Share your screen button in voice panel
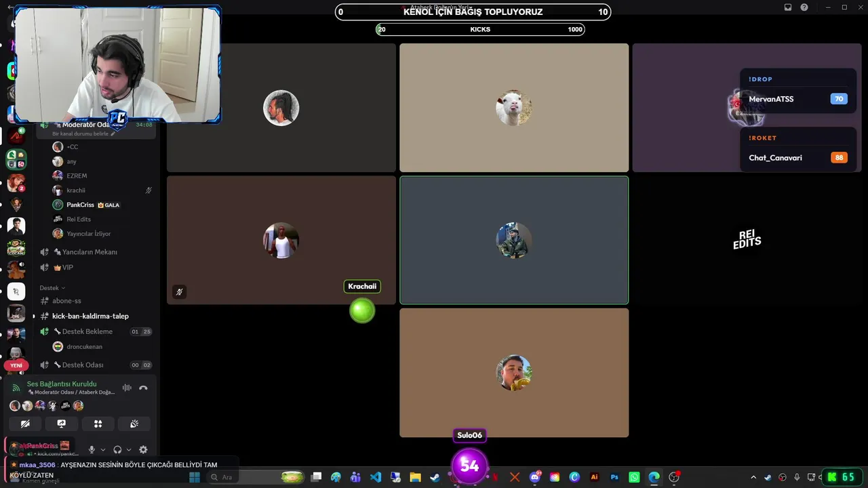This screenshot has width=868, height=488. (x=62, y=424)
